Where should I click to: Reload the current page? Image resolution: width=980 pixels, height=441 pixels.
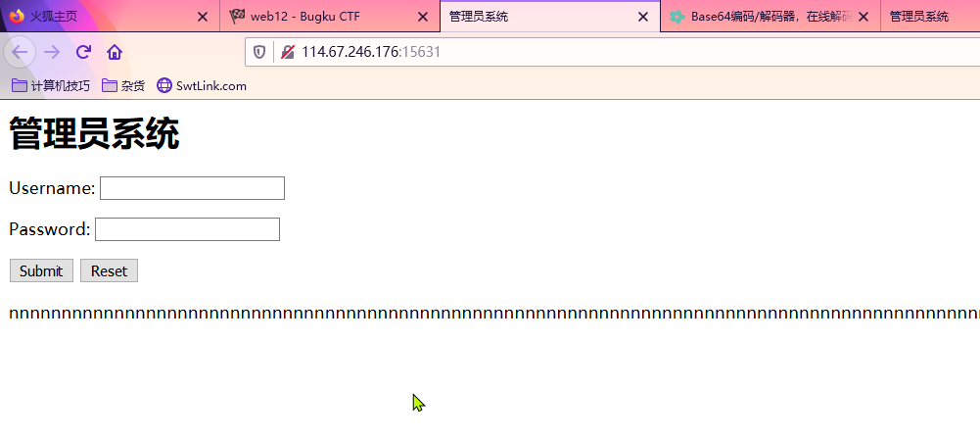[x=84, y=52]
